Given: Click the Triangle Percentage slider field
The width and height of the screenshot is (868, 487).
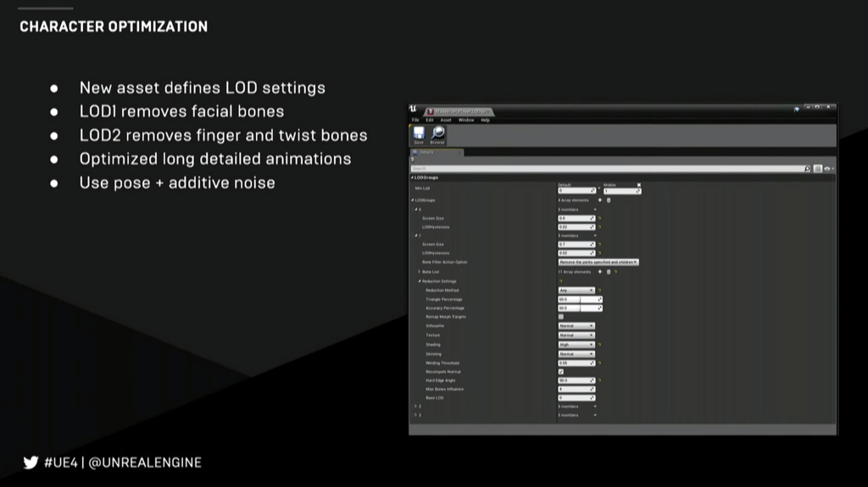Looking at the screenshot, I should (x=580, y=299).
